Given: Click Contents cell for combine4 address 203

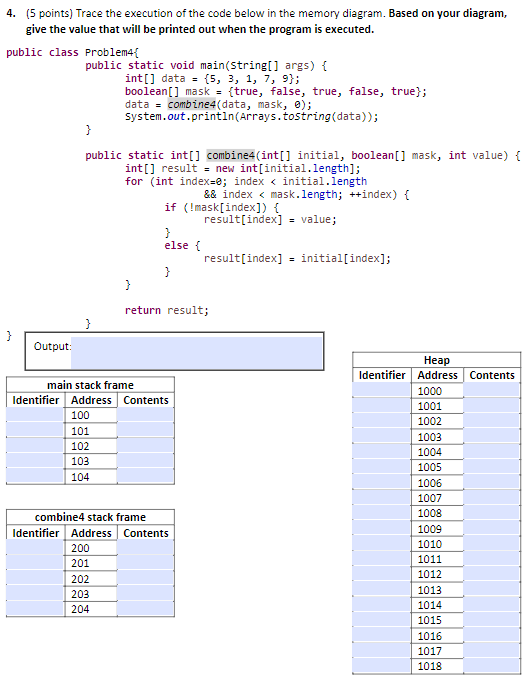Looking at the screenshot, I should tap(146, 594).
